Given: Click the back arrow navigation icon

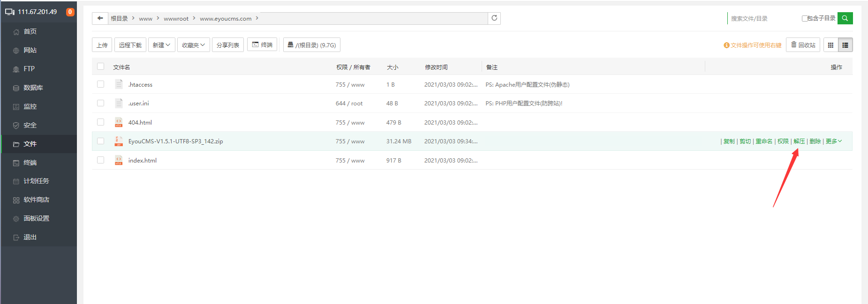Looking at the screenshot, I should pos(100,18).
